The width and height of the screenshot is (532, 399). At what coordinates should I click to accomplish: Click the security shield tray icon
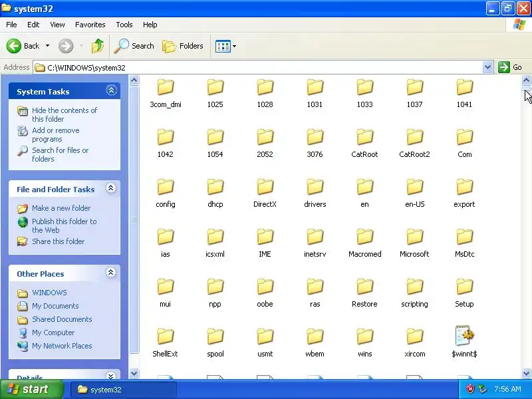click(x=470, y=389)
